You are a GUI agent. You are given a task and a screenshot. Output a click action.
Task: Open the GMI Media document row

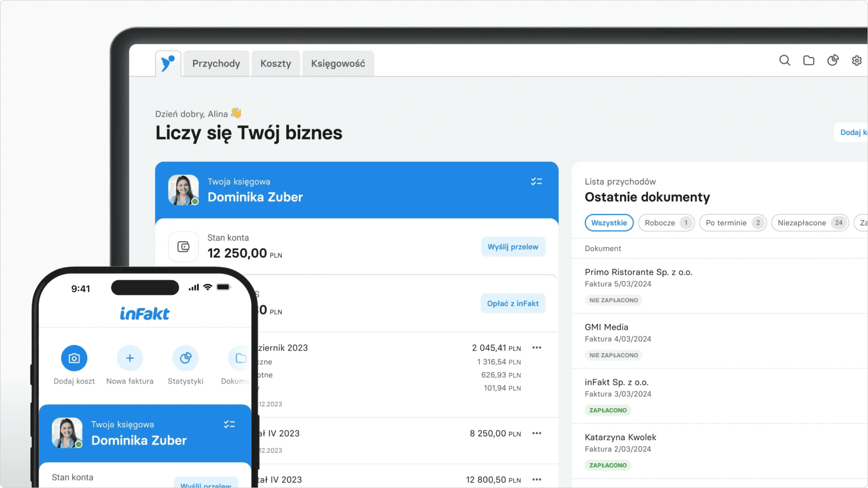point(720,341)
